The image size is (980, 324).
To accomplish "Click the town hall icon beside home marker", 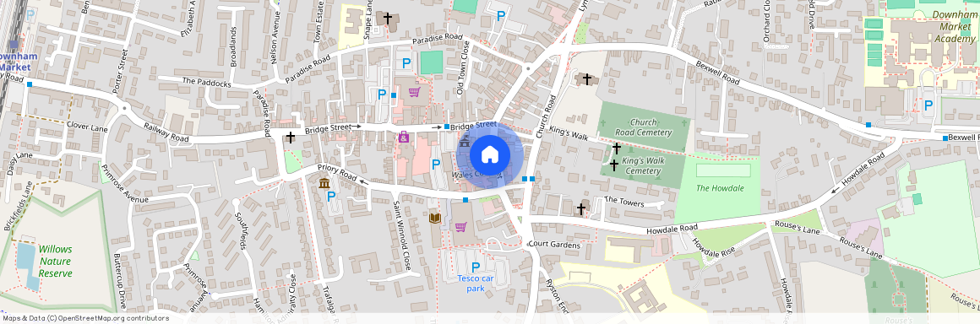I will coord(465,143).
